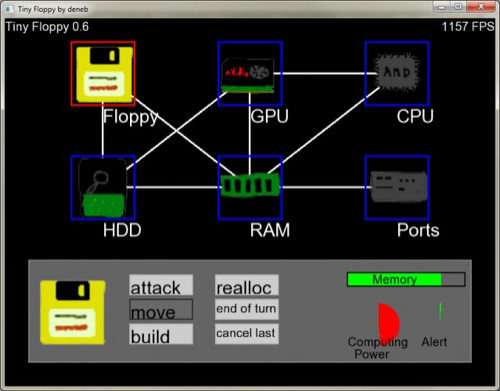Click the move button
Image resolution: width=500 pixels, height=391 pixels.
(x=161, y=309)
